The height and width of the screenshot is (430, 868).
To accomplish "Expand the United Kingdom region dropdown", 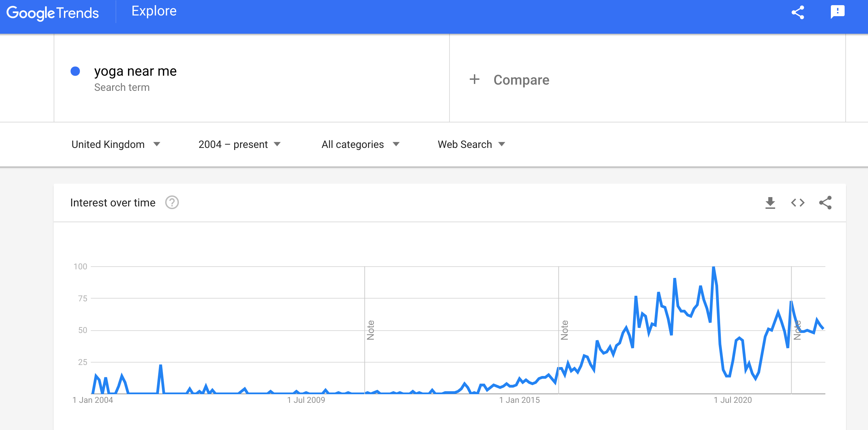I will pyautogui.click(x=116, y=144).
